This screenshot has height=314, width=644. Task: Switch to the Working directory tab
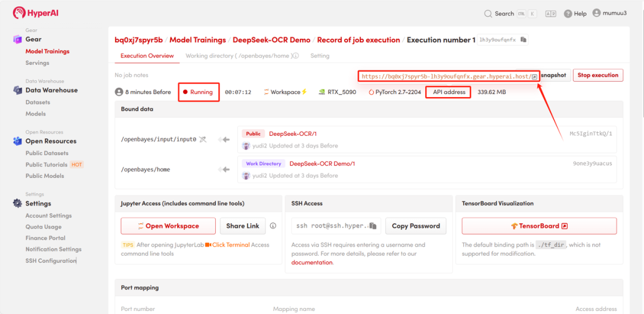[238, 56]
